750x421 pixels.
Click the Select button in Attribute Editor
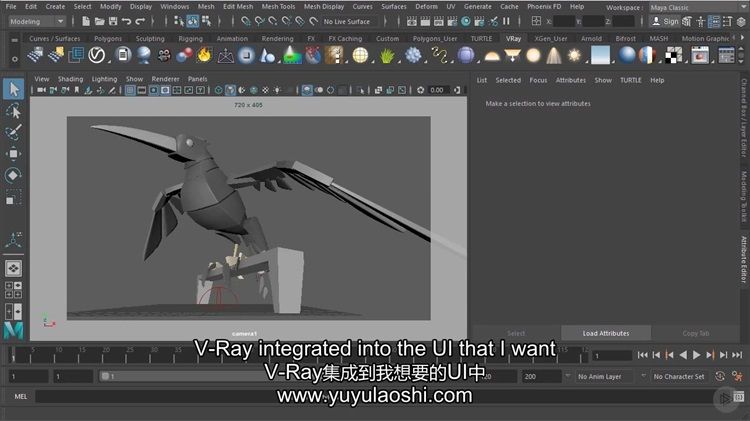click(516, 333)
